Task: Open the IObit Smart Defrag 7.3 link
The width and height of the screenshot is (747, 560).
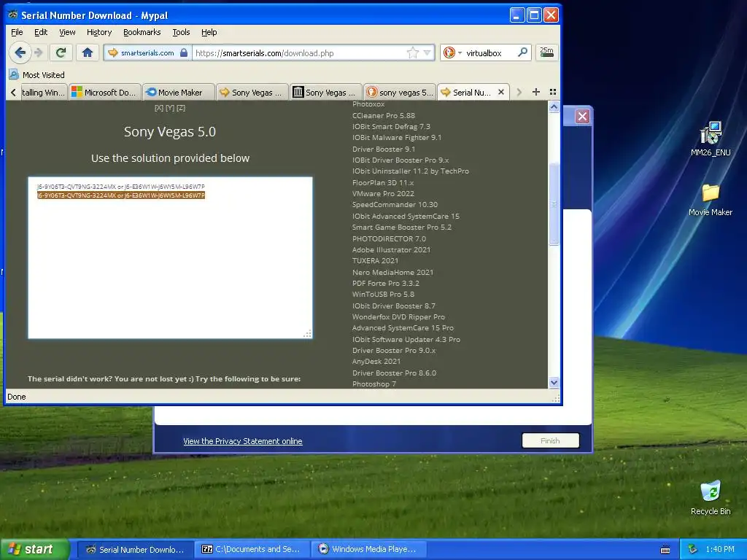Action: tap(391, 126)
